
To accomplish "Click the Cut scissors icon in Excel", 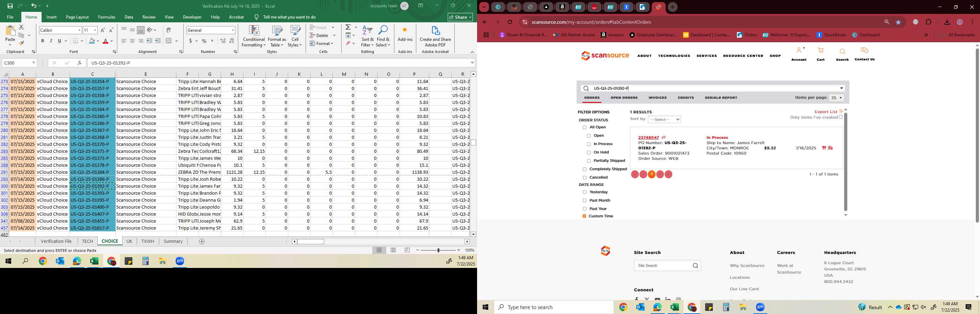I will [x=21, y=27].
